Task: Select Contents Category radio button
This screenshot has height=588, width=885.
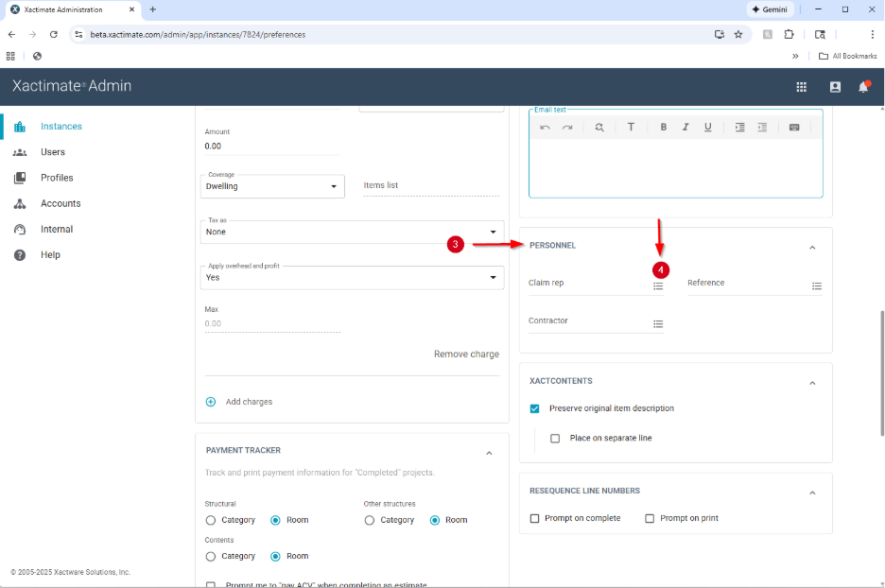Action: [x=211, y=557]
